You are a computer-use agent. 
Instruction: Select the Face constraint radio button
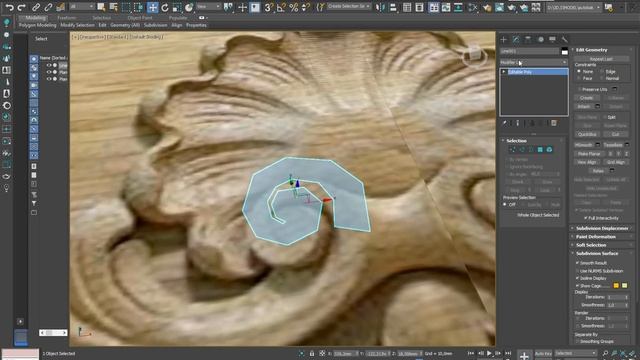tap(579, 78)
